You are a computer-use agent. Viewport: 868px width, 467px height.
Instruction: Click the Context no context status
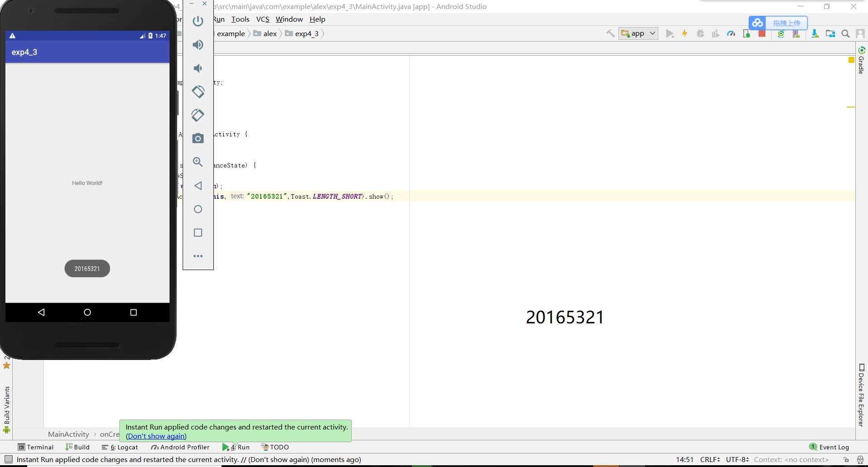(791, 459)
